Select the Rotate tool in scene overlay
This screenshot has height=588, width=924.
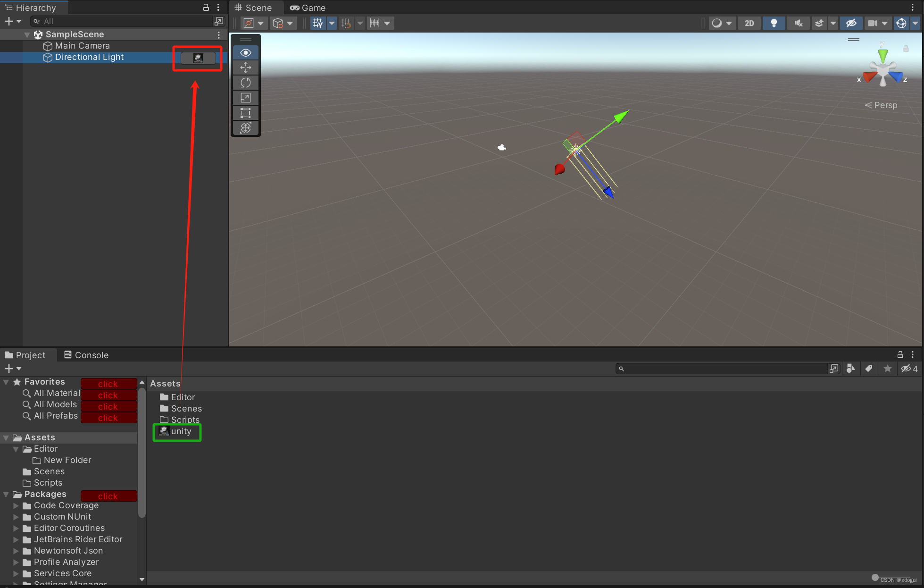click(245, 83)
